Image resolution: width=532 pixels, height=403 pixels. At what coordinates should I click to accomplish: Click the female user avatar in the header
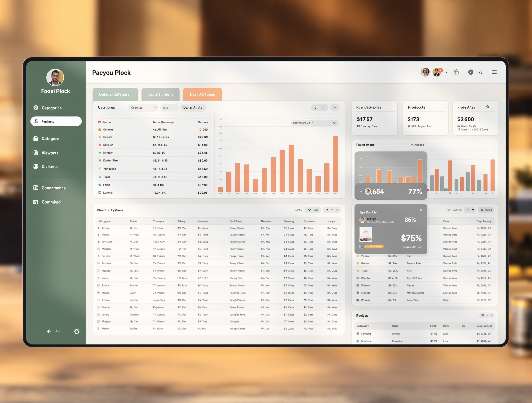point(425,72)
